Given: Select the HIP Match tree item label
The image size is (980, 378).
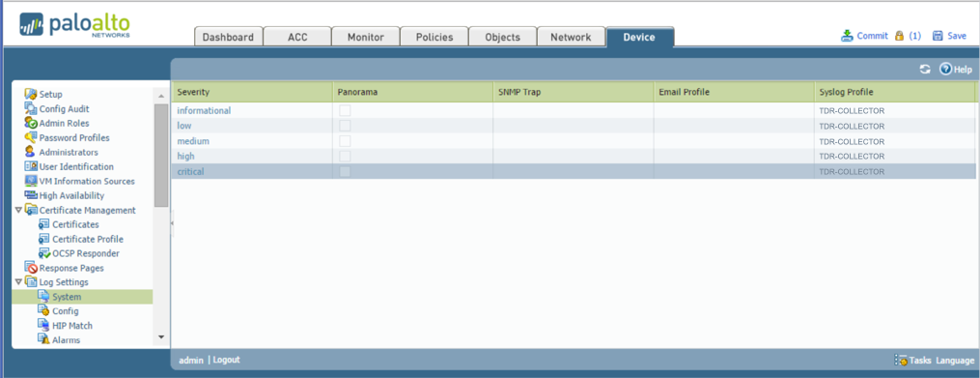Looking at the screenshot, I should 72,326.
